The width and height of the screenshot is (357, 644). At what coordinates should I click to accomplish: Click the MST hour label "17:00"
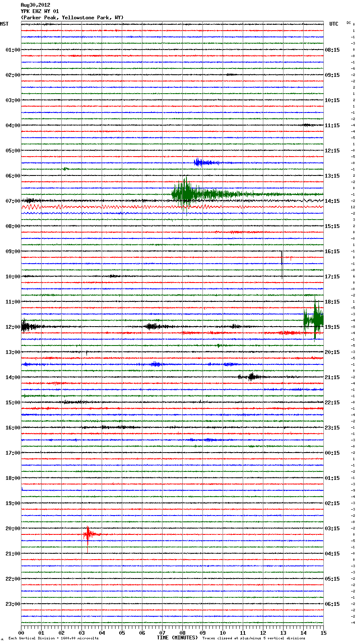(13, 453)
